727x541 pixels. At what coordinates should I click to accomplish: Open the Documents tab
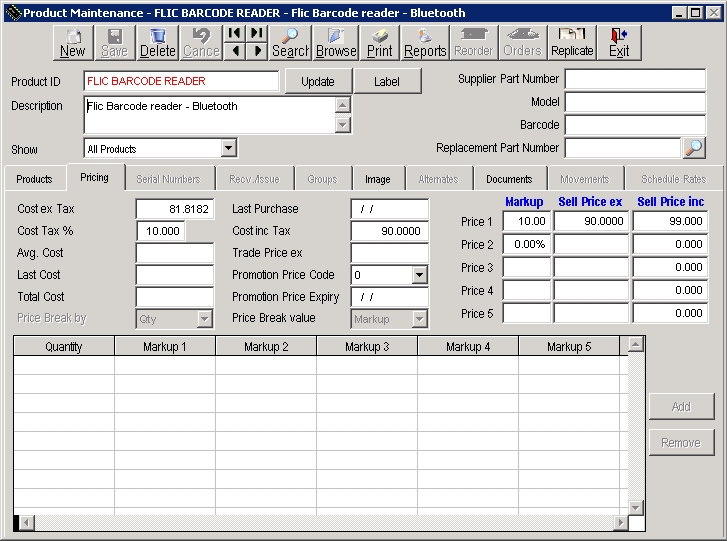509,179
